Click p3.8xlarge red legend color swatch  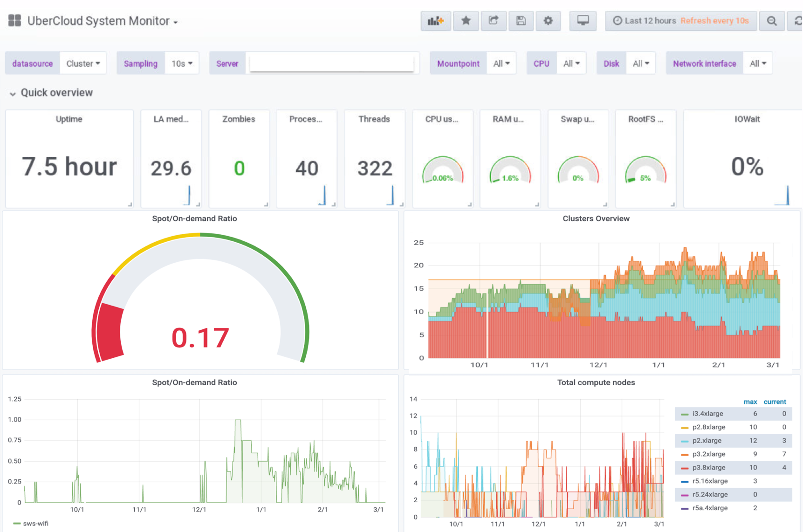pos(684,468)
